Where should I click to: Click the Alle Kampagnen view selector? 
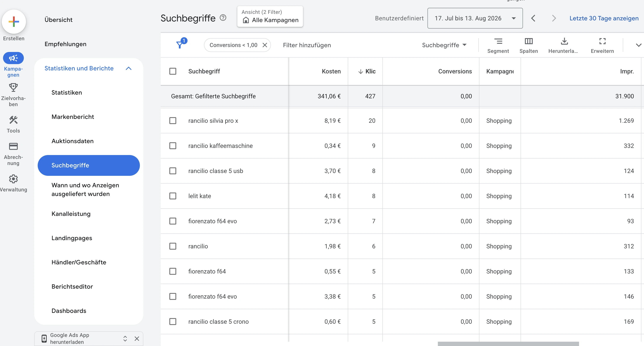pos(270,16)
